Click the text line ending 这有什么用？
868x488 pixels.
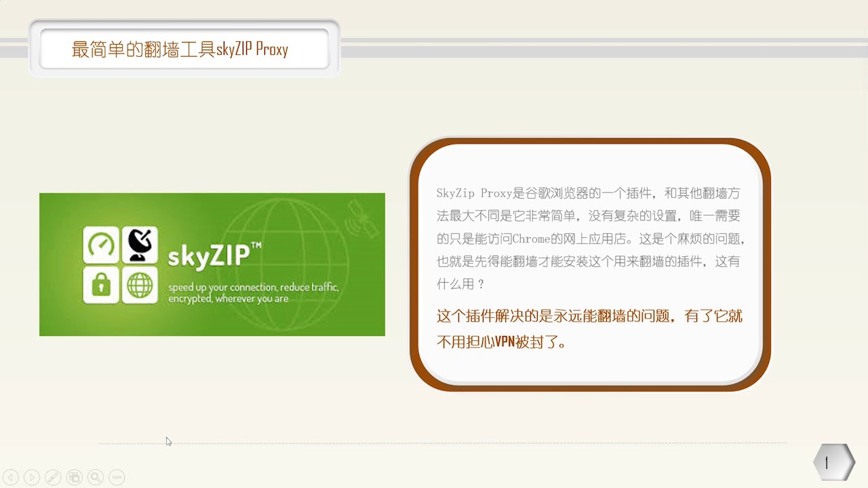point(461,284)
